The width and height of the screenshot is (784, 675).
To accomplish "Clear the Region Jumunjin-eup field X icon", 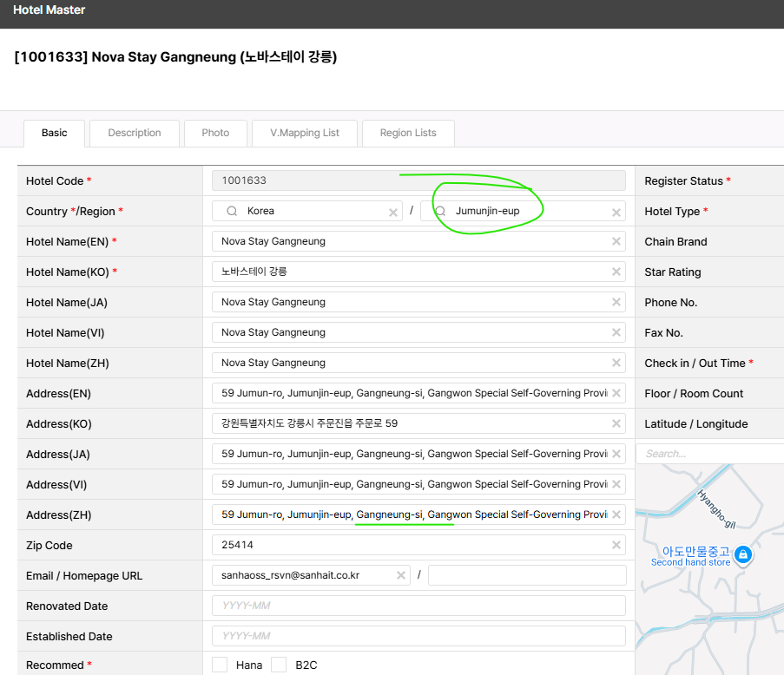I will coord(616,212).
